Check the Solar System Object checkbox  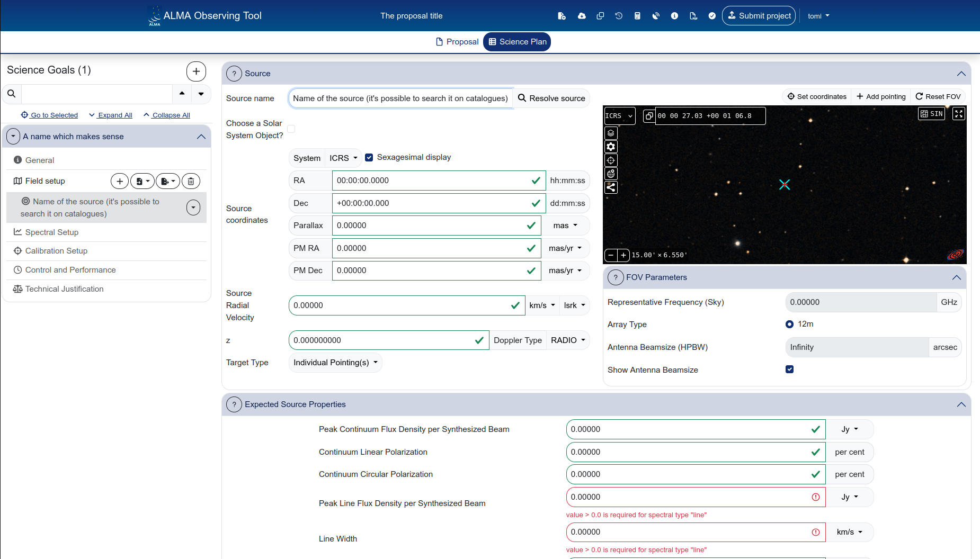click(291, 129)
